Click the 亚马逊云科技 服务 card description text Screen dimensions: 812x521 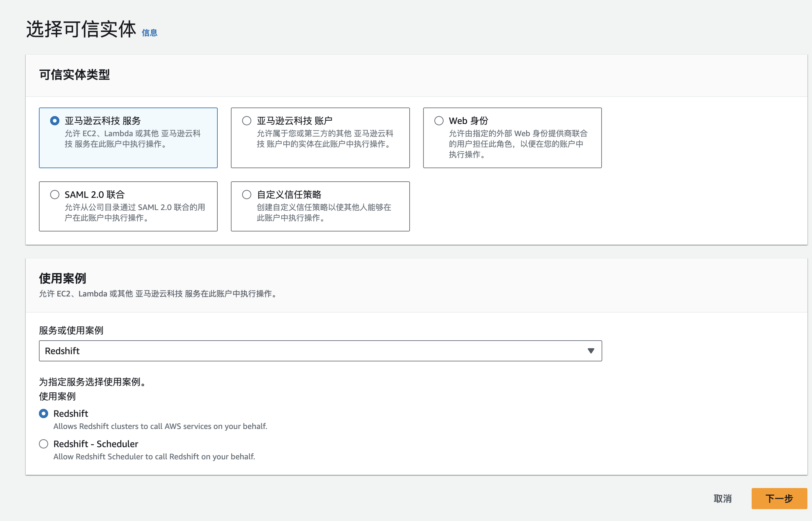pyautogui.click(x=133, y=139)
